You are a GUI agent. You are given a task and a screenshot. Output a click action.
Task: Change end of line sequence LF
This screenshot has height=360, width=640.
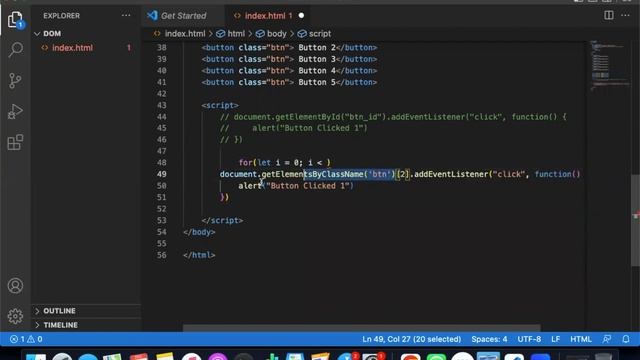[x=556, y=339]
